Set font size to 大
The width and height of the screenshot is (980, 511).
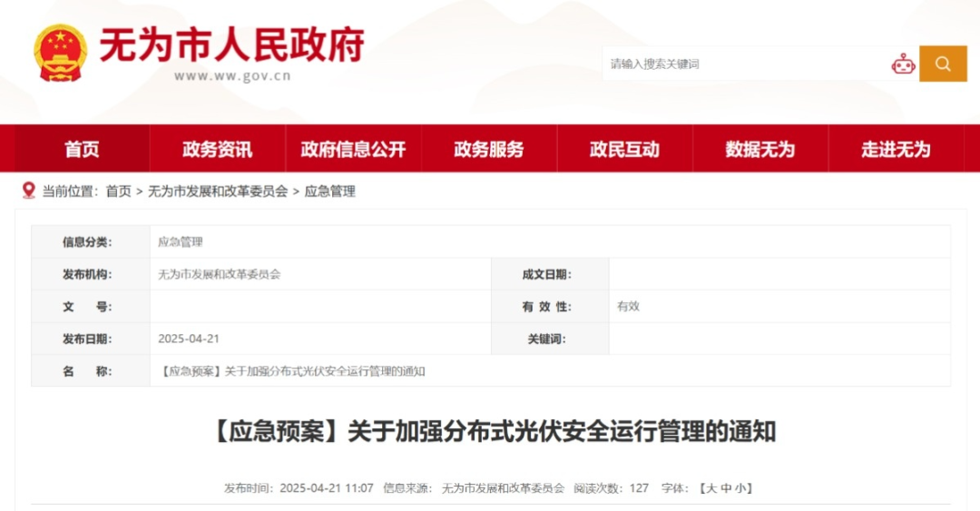pos(711,488)
